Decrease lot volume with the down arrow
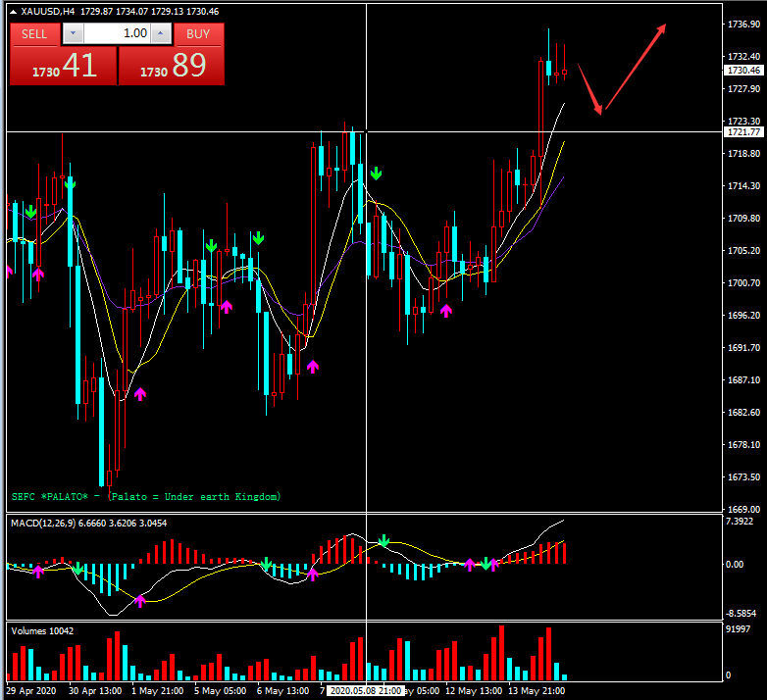The image size is (767, 700). tap(73, 33)
